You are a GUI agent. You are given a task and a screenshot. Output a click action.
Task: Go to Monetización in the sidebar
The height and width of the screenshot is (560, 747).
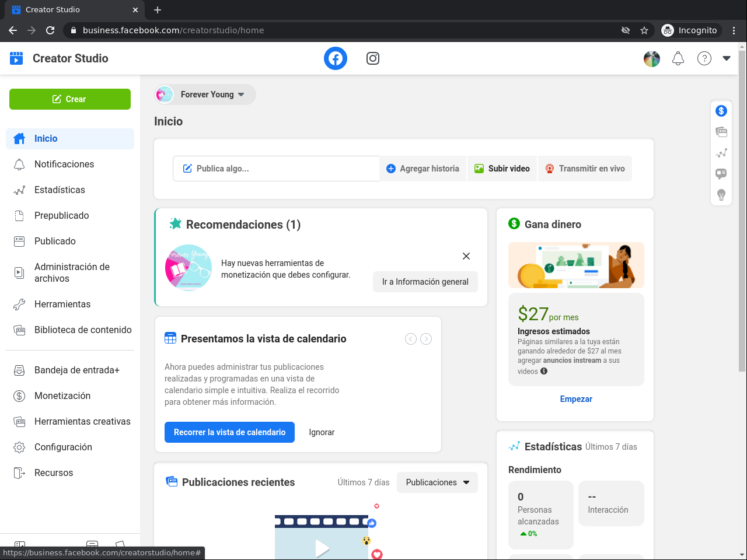(70, 396)
